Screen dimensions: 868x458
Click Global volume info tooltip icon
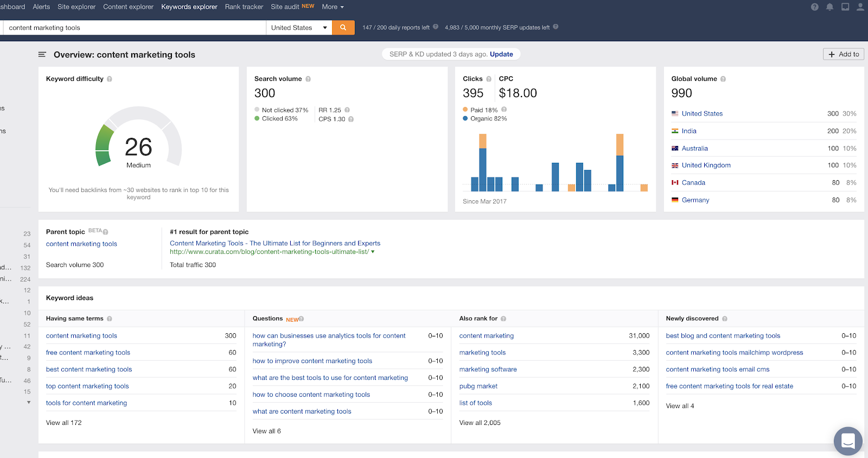723,79
